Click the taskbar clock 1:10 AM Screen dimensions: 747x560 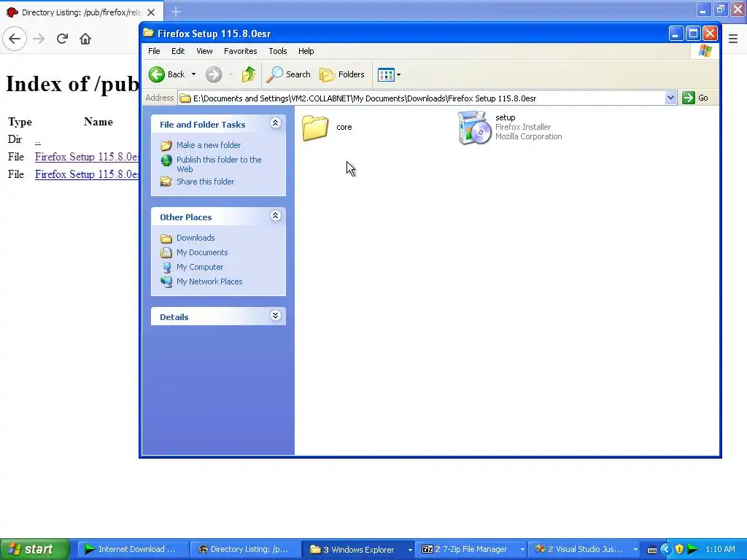click(720, 549)
